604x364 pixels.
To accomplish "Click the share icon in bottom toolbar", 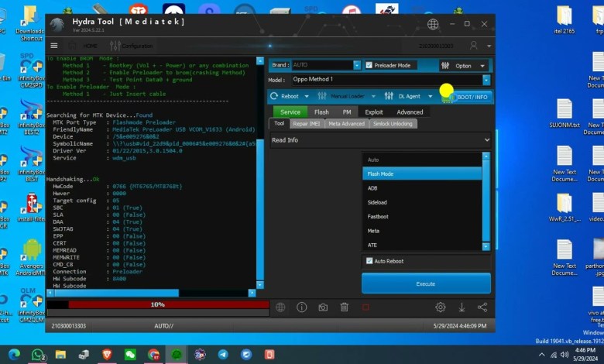I will click(x=482, y=307).
